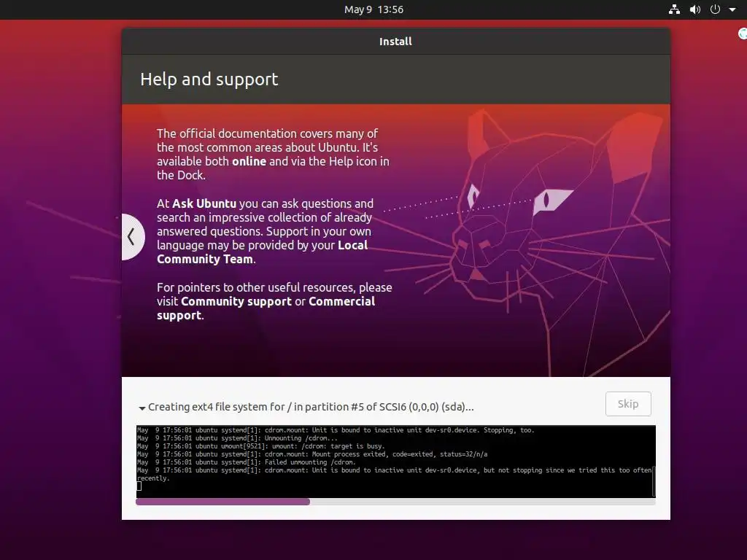747x560 pixels.
Task: Visit the Community support link
Action: point(236,301)
